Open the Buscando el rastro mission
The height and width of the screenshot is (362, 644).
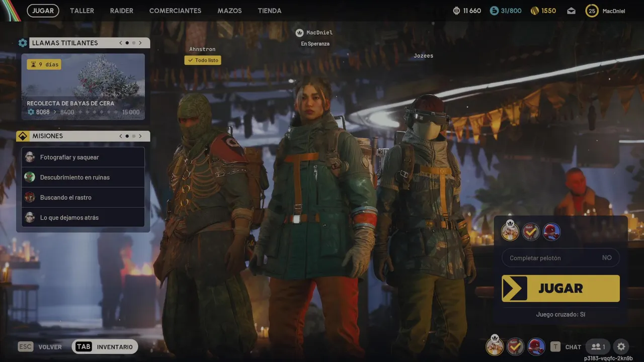point(83,198)
